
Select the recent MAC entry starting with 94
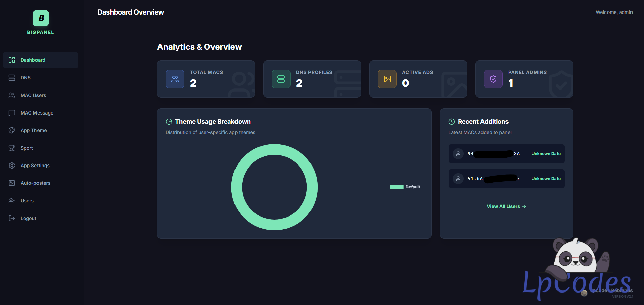(x=506, y=154)
